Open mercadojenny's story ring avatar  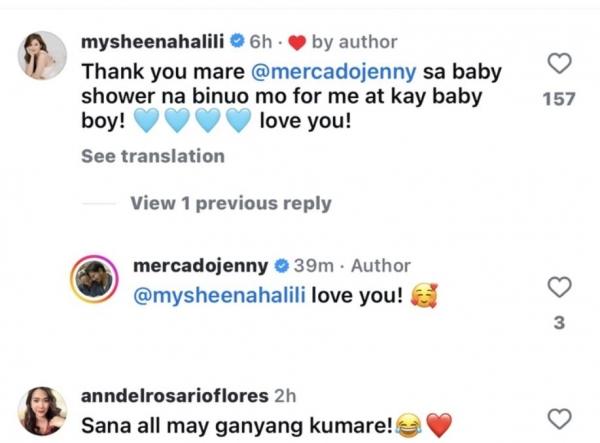[94, 279]
